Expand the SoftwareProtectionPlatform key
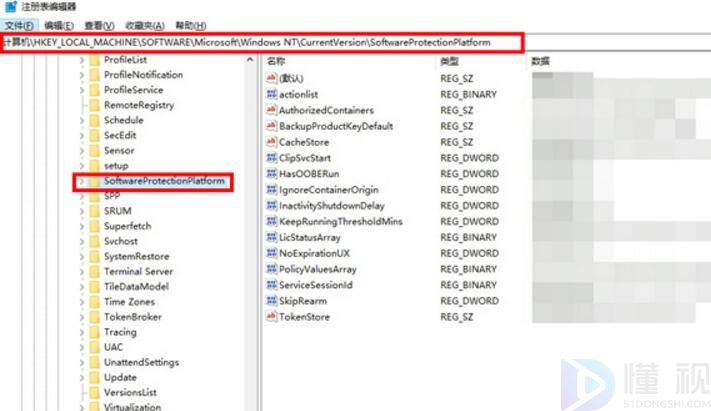 click(82, 181)
